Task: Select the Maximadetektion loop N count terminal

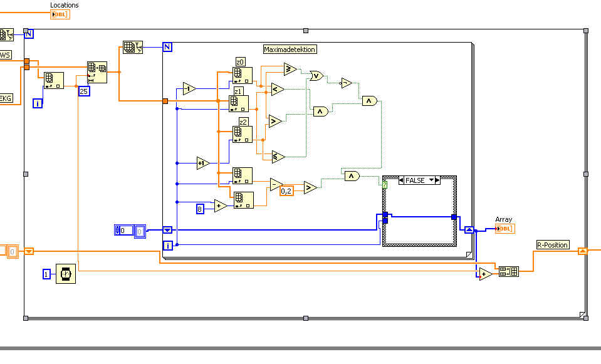Action: point(167,47)
